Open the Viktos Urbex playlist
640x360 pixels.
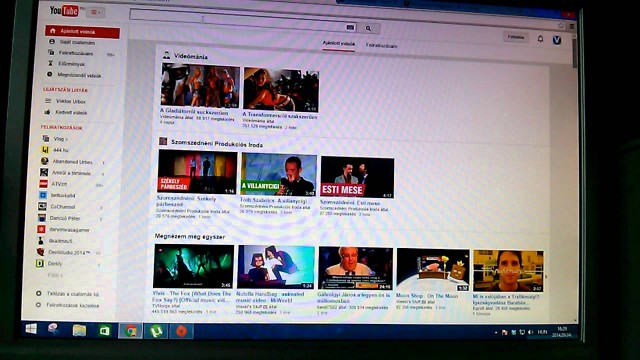(71, 101)
